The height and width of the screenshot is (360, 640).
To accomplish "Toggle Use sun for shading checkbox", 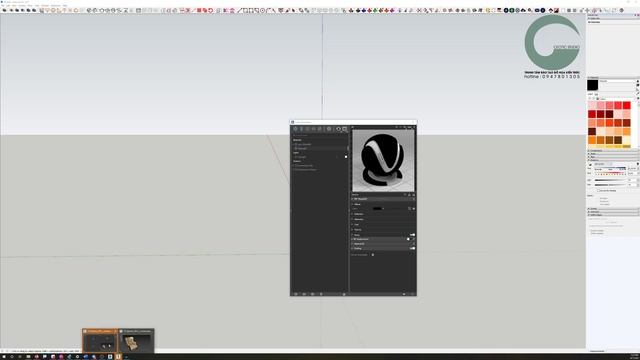I will [598, 191].
